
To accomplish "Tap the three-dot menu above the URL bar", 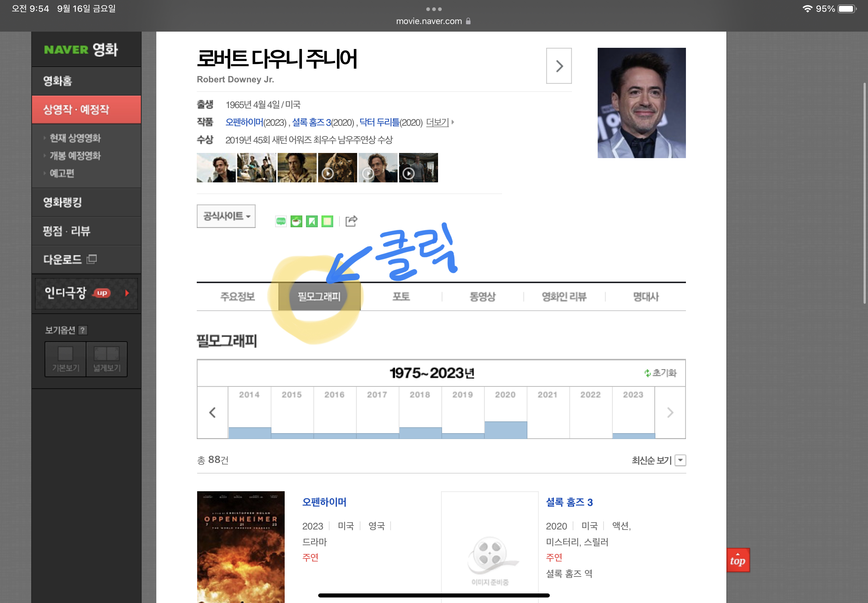I will (434, 9).
